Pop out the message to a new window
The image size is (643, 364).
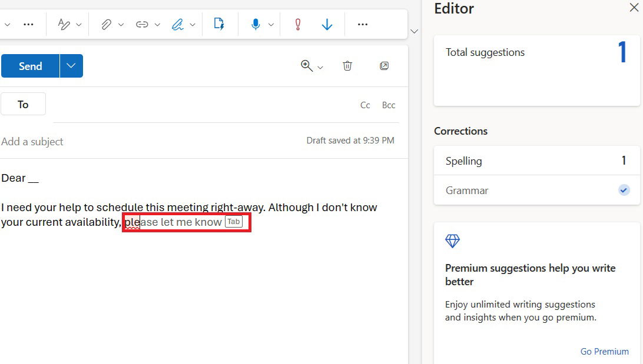(x=384, y=66)
